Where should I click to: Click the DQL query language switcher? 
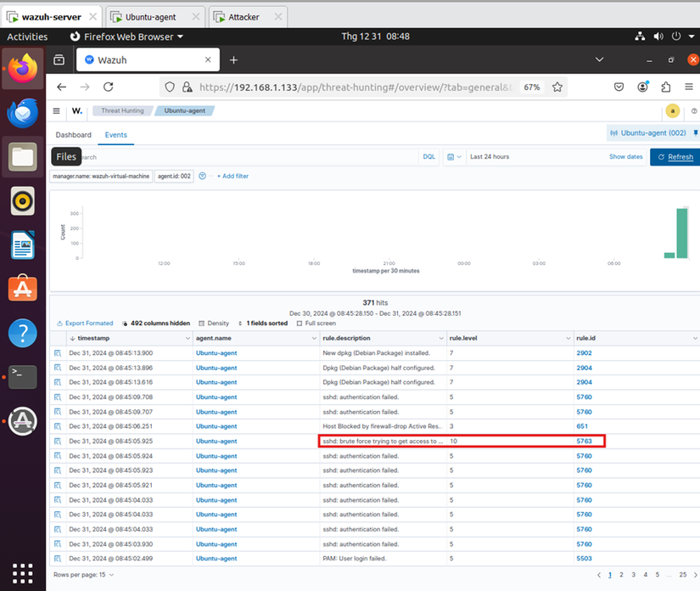[428, 157]
